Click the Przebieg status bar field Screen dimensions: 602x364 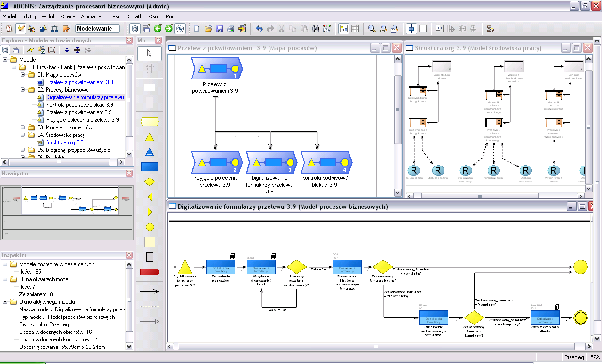573,358
